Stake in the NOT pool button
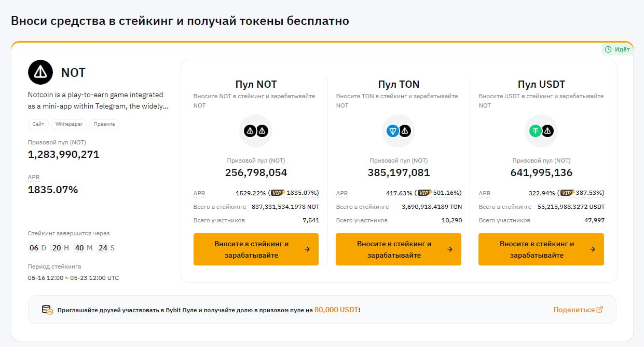Viewport: 644px width, 347px height. pyautogui.click(x=256, y=249)
